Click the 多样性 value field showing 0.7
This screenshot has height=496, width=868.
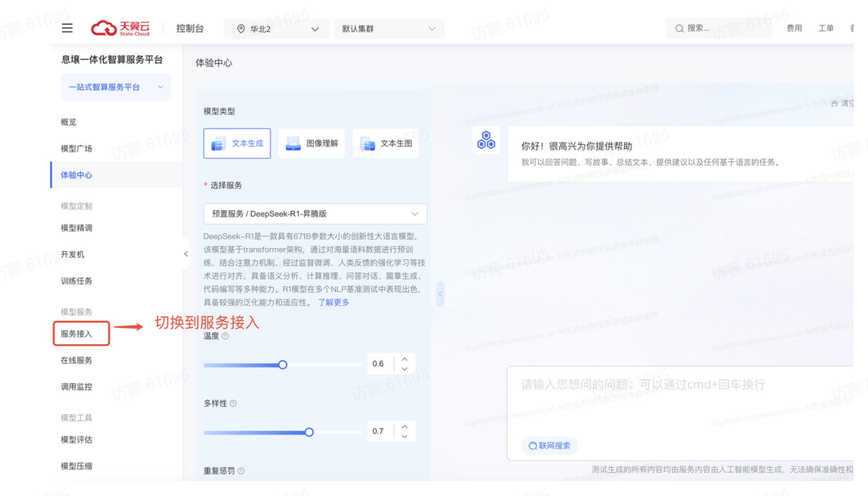(x=380, y=431)
